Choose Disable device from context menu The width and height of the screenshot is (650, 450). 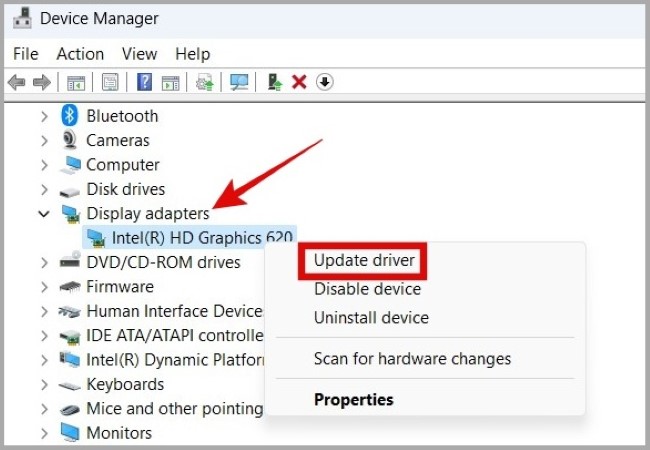point(367,289)
